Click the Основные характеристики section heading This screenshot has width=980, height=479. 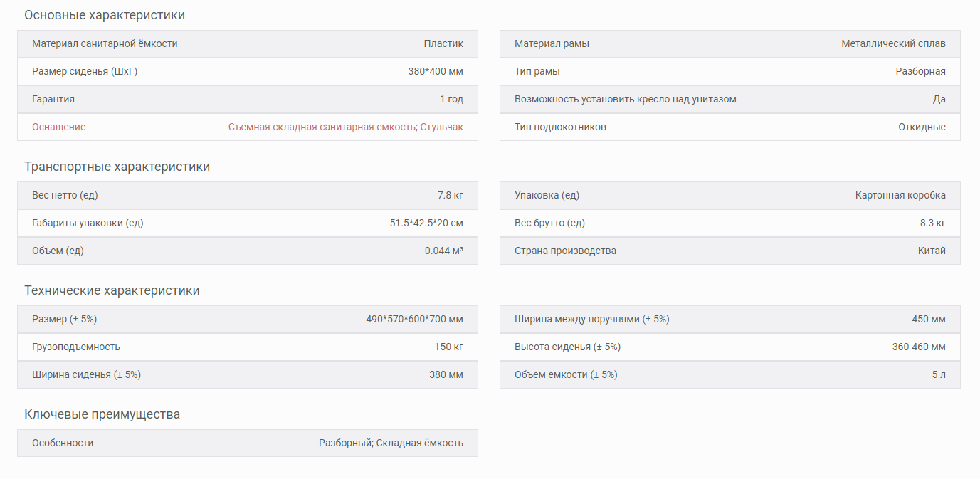click(x=105, y=15)
